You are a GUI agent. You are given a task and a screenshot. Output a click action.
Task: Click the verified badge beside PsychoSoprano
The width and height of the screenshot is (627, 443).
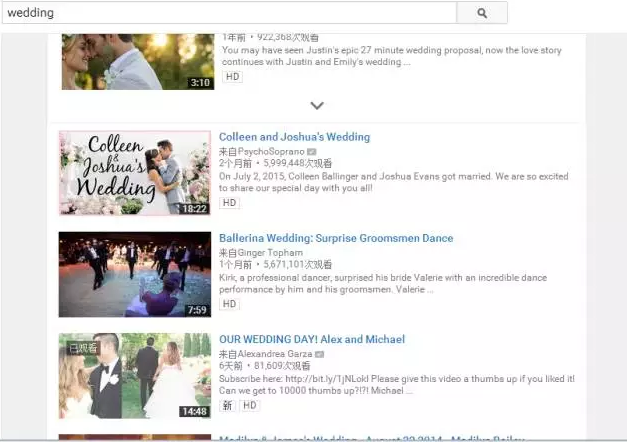click(x=312, y=152)
